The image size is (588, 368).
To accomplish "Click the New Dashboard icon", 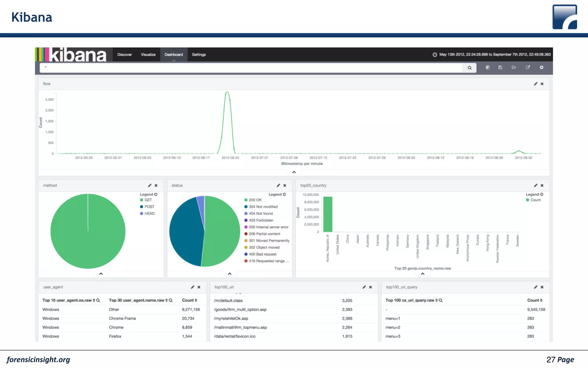I will click(x=488, y=67).
